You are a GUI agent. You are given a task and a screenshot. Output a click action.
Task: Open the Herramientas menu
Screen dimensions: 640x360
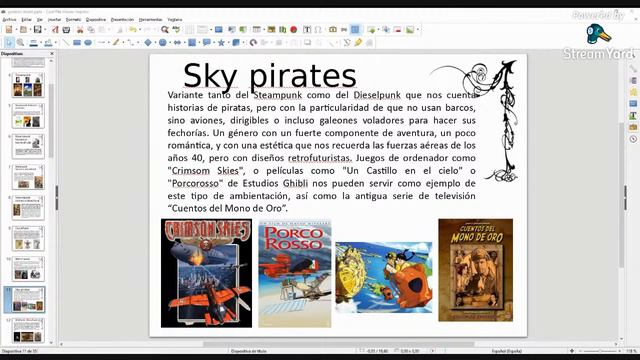(x=151, y=20)
